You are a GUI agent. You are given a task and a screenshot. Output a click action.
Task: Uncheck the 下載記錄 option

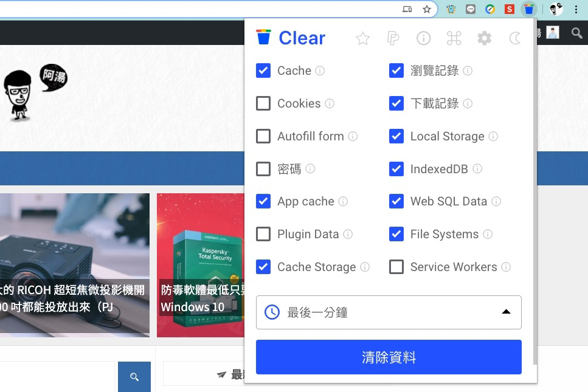396,103
